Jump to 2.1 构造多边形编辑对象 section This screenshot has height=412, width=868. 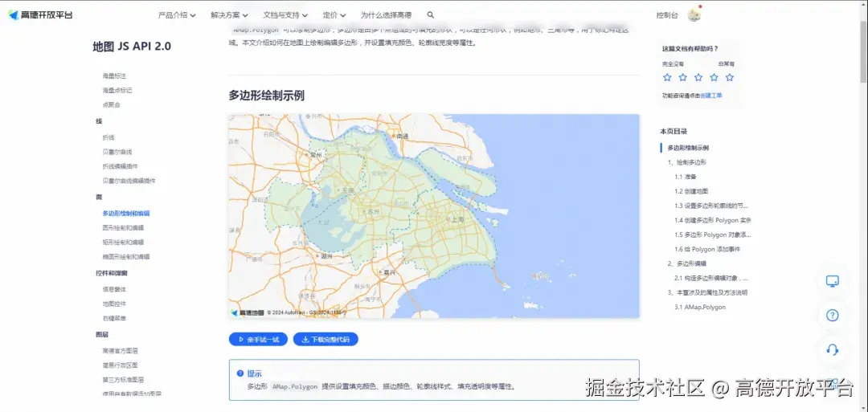click(x=712, y=278)
